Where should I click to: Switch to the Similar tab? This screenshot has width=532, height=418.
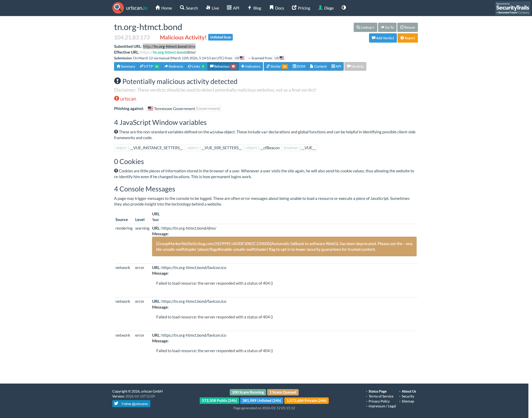click(x=277, y=66)
